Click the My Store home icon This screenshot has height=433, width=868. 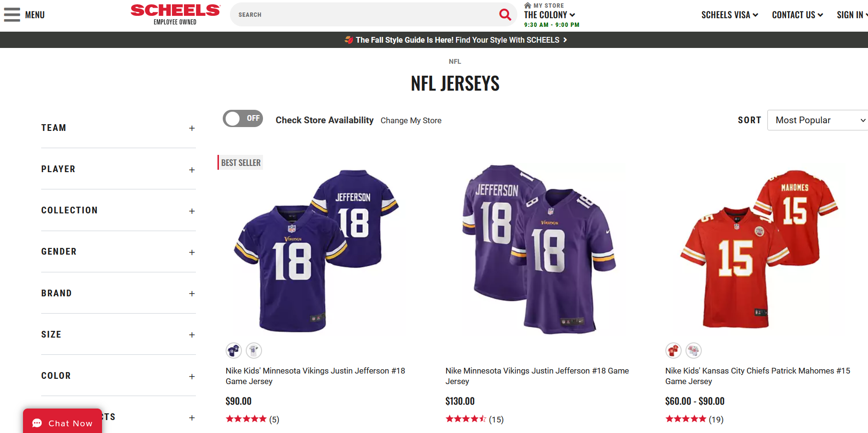(527, 6)
